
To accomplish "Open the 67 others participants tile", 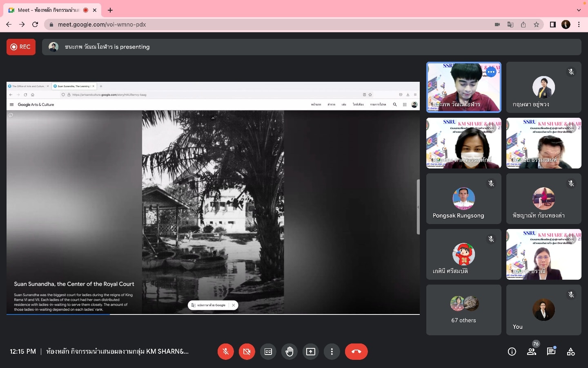I will [463, 310].
